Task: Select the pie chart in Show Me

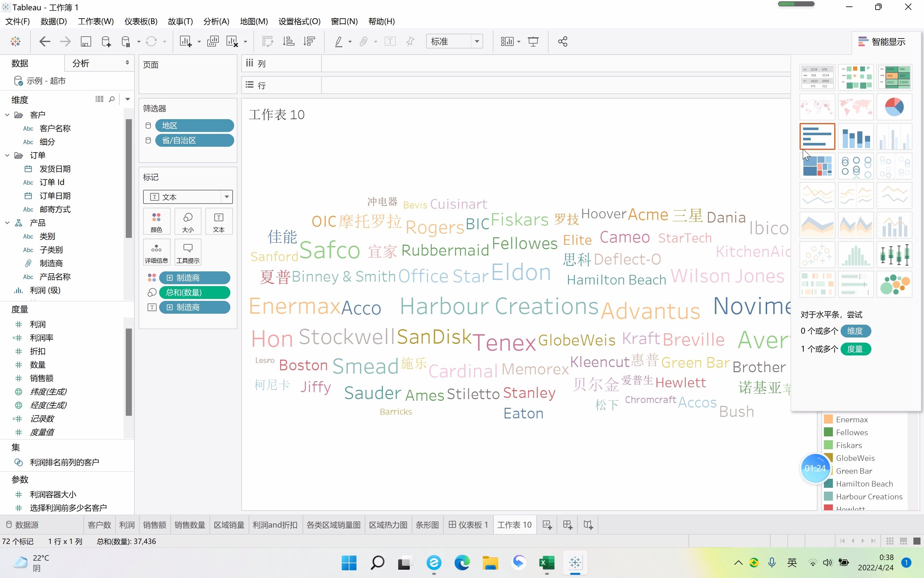Action: pyautogui.click(x=894, y=107)
